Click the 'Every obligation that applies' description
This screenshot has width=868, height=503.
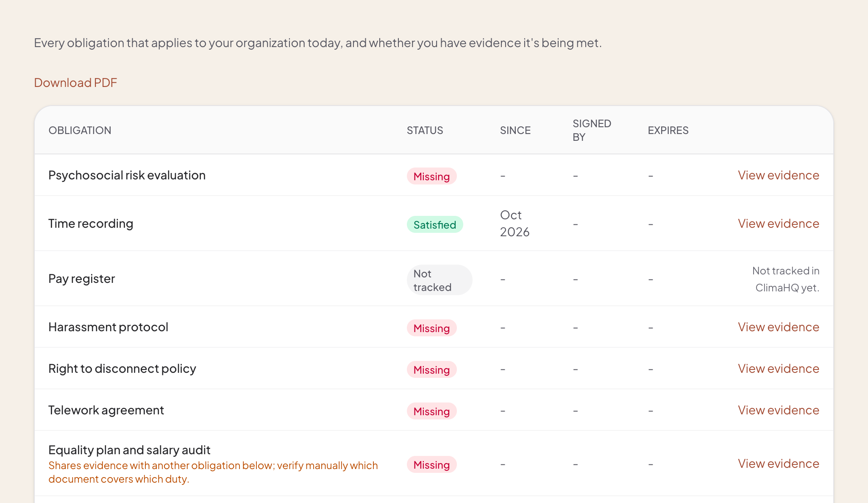pyautogui.click(x=317, y=43)
